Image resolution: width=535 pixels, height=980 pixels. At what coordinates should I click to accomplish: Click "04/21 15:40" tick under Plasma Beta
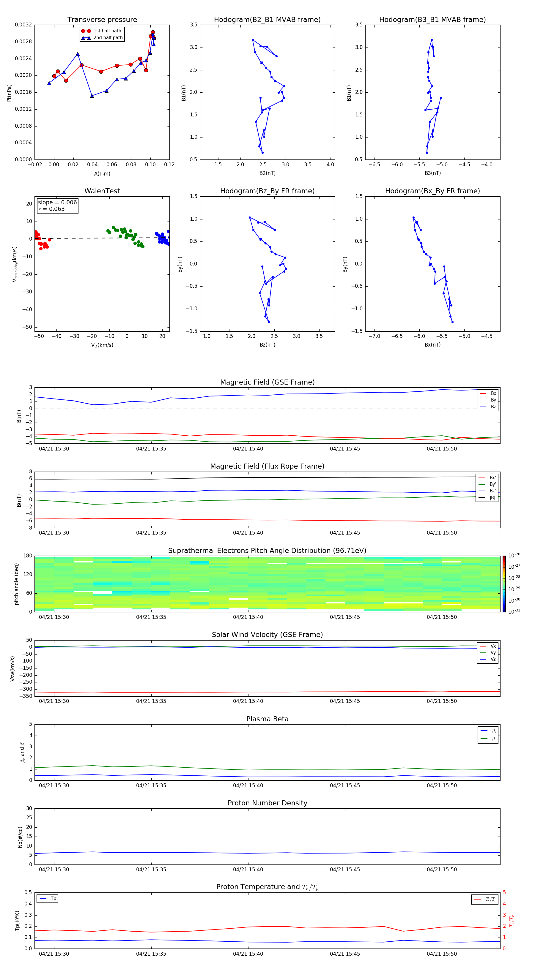tap(248, 785)
